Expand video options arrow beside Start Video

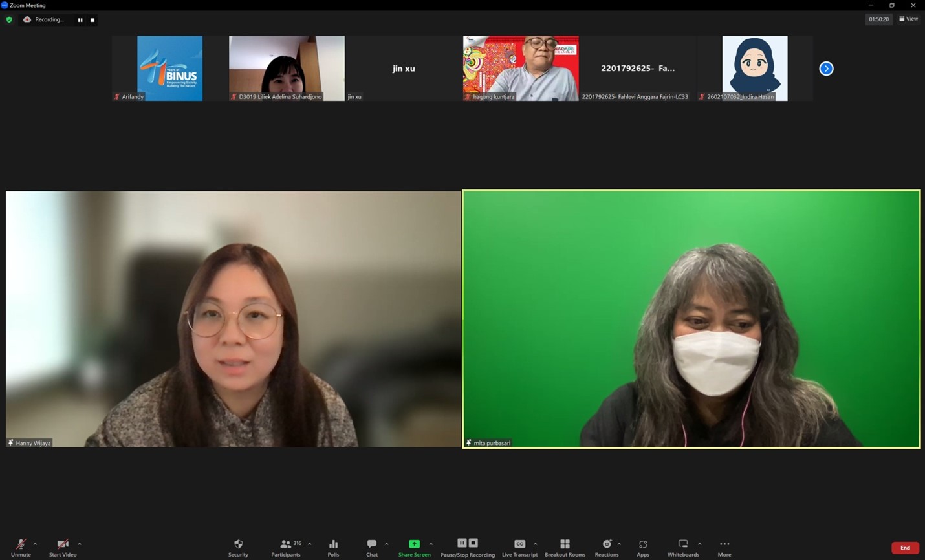(x=80, y=544)
